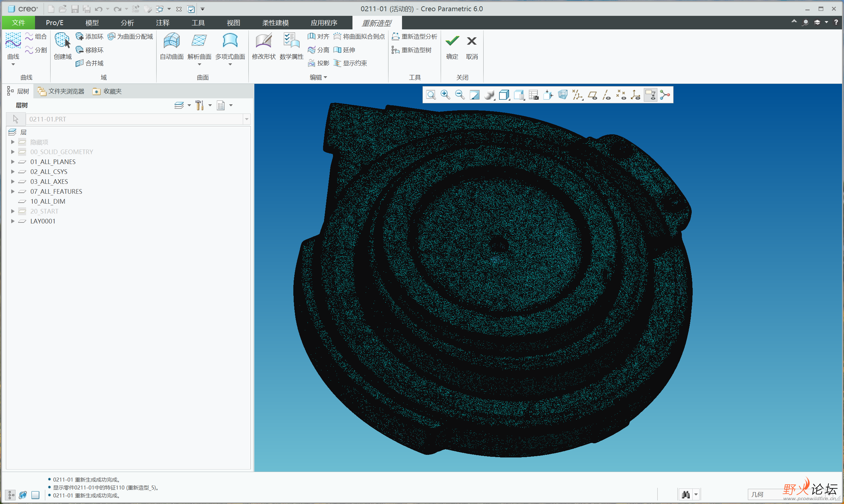Toggle plane display visibility in graphics toolbar

pos(593,95)
